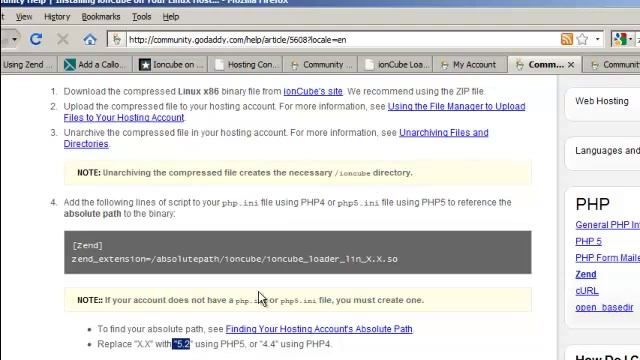Click the RSS feed icon in address bar
The width and height of the screenshot is (640, 360).
[x=567, y=39]
